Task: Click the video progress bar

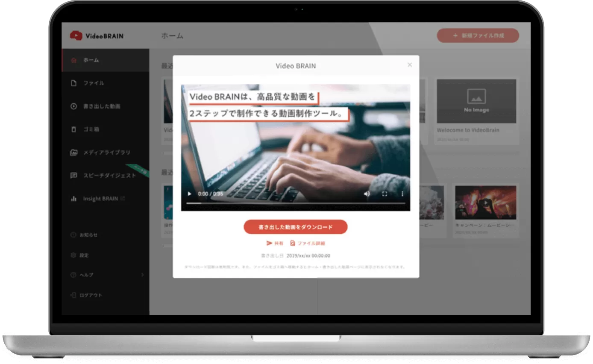Action: tap(296, 203)
